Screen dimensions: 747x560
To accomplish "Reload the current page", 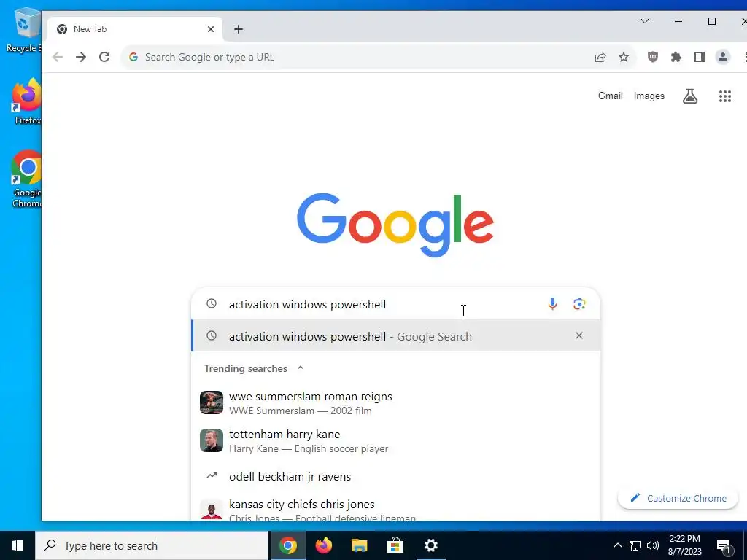I will point(104,57).
